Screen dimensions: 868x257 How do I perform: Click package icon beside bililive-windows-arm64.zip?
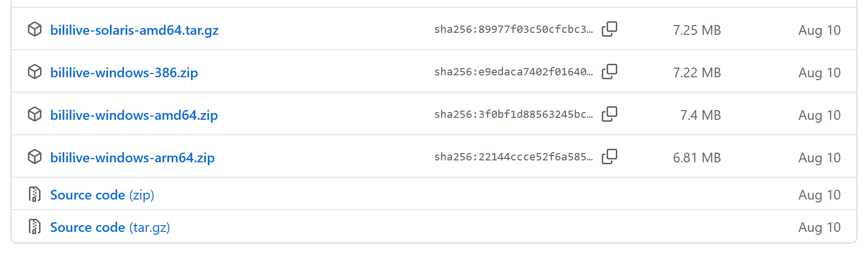(35, 157)
